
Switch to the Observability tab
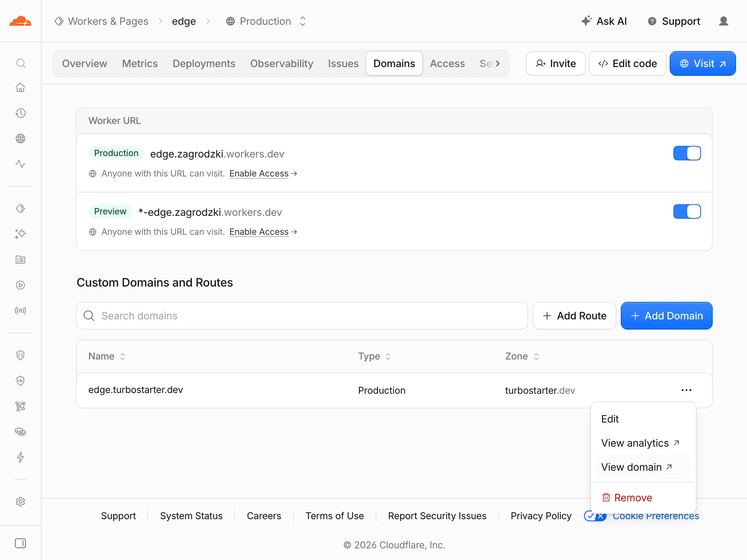[x=282, y=63]
